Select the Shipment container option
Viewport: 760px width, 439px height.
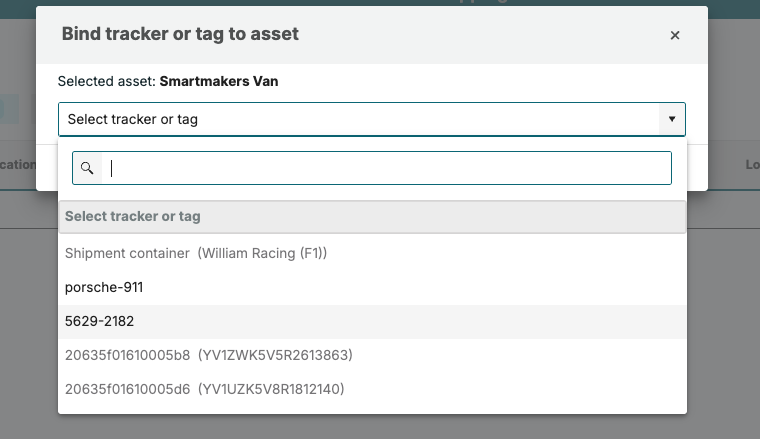click(127, 253)
